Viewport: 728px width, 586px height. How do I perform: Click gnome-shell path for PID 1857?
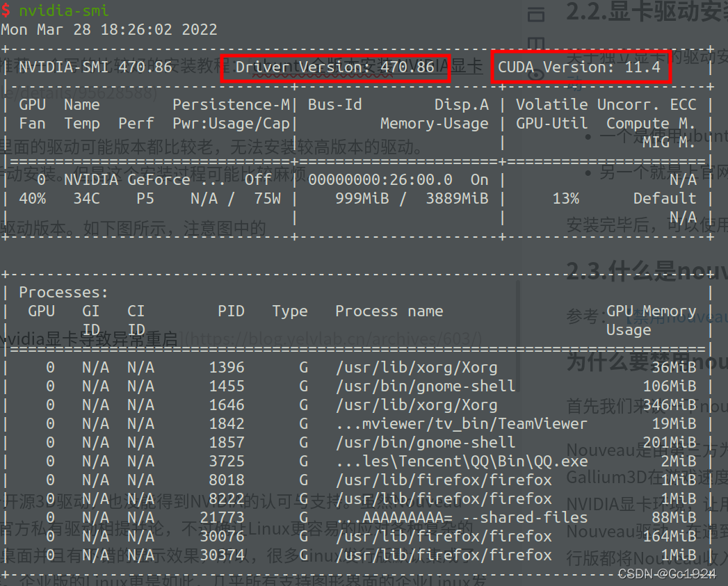[x=426, y=443]
